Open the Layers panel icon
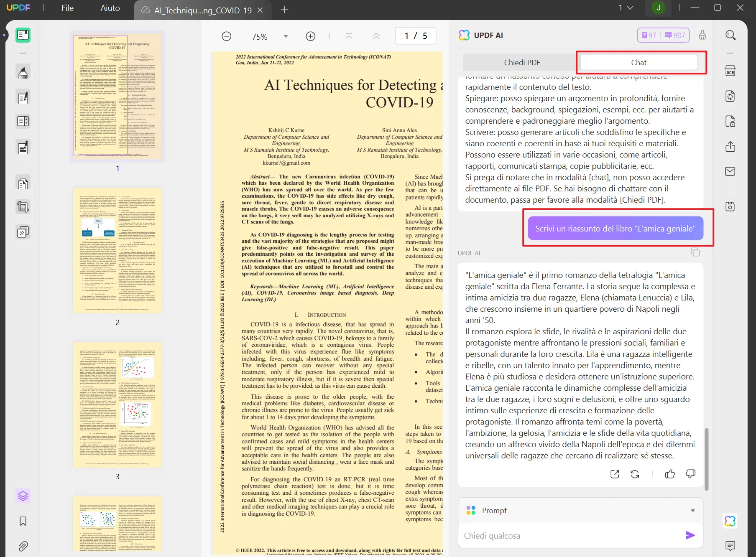This screenshot has width=756, height=557. coord(23,496)
